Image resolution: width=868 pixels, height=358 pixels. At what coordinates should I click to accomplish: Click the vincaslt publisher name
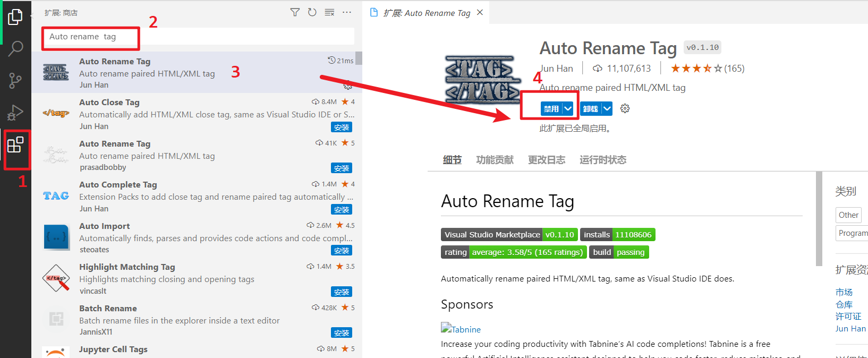tap(93, 291)
